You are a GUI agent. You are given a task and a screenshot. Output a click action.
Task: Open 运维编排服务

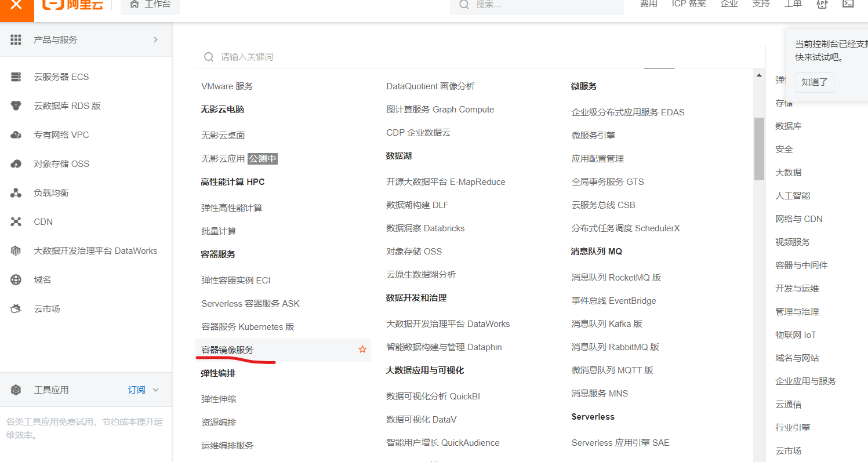coord(227,446)
